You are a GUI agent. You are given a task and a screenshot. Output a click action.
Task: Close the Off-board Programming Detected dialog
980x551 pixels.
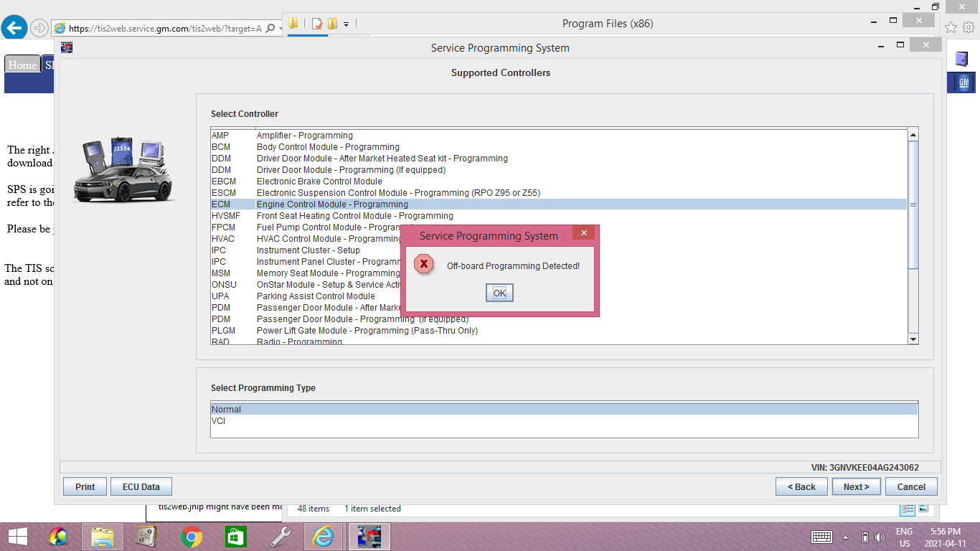point(583,233)
